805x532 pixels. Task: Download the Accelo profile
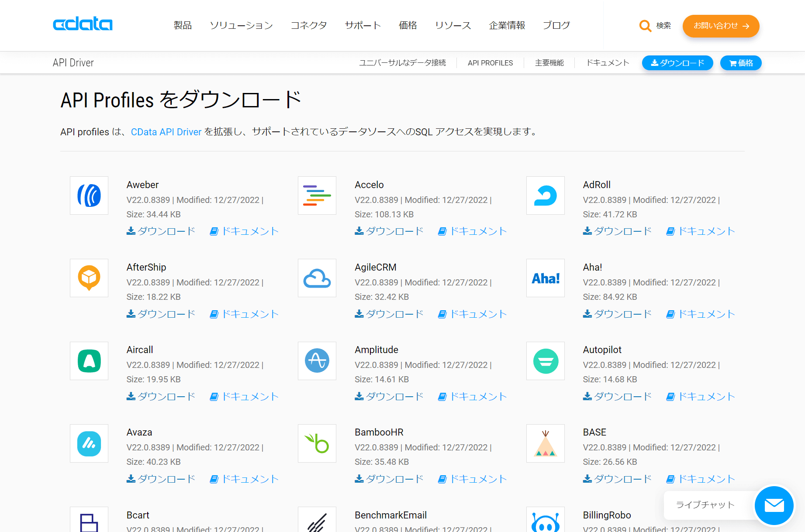coord(389,231)
